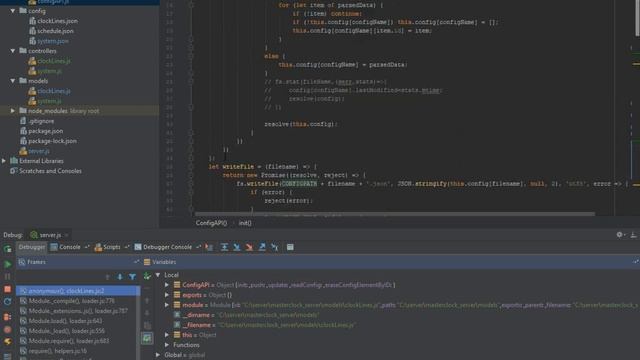
Task: Open package-lock.json file
Action: tap(48, 141)
